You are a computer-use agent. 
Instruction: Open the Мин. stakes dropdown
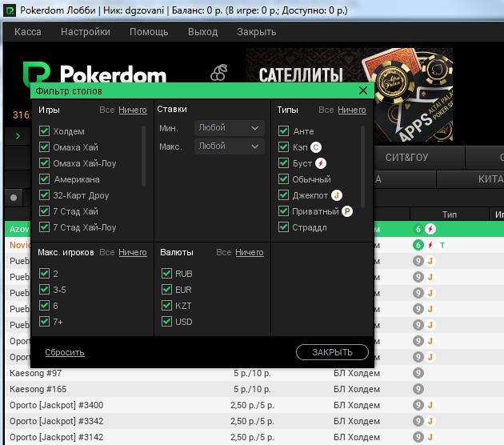tap(229, 128)
